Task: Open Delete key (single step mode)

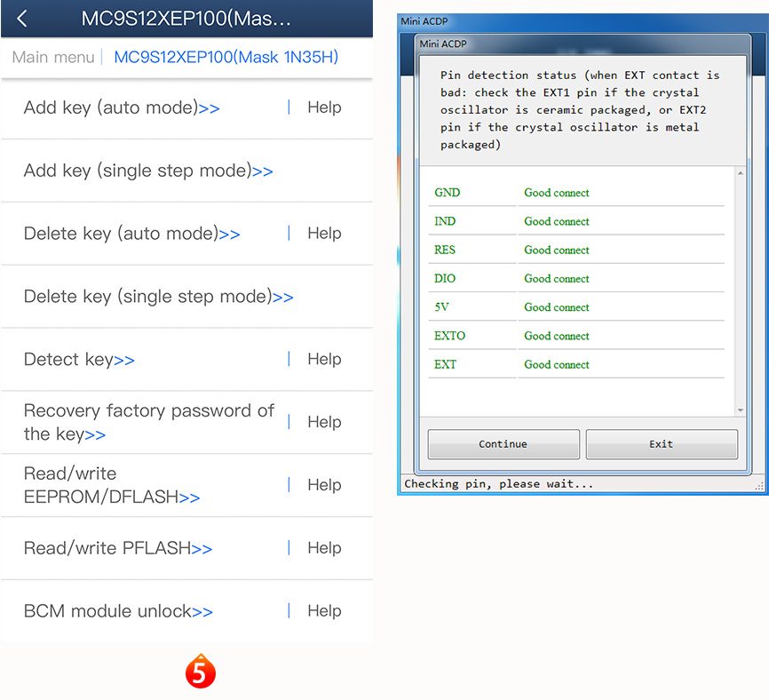Action: coord(158,297)
